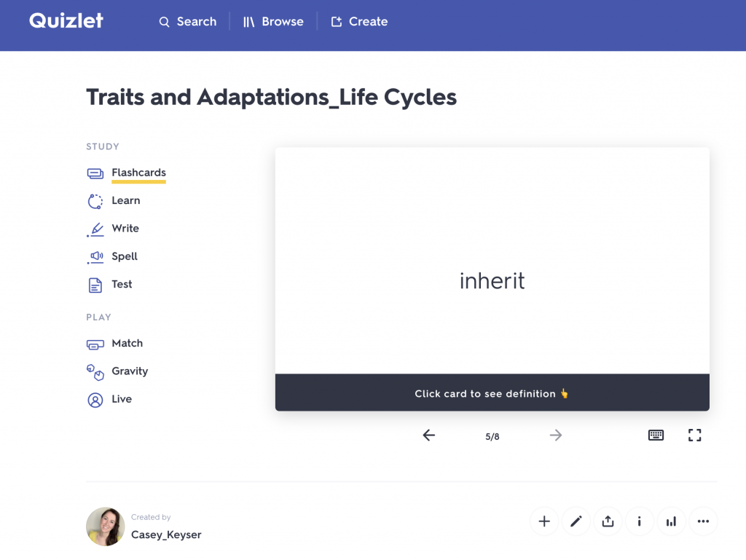
Task: Select the Flashcards study mode label
Action: 139,173
